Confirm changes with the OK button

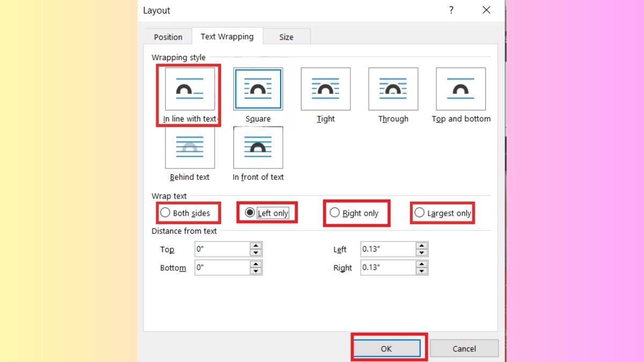[x=386, y=349]
